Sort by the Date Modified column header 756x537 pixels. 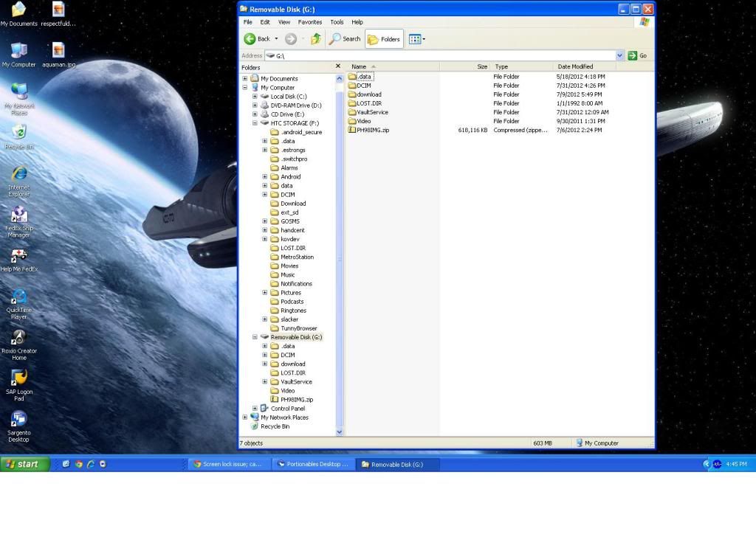pyautogui.click(x=576, y=66)
